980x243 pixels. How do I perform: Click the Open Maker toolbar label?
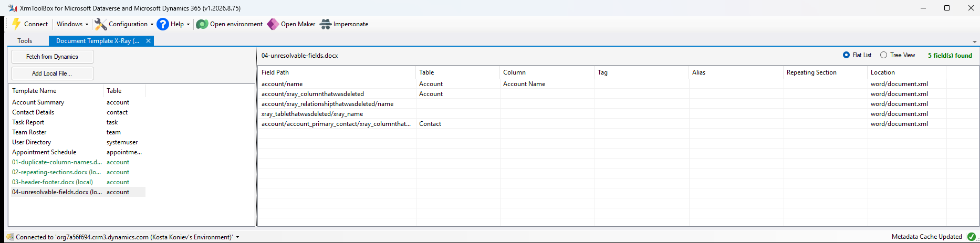pyautogui.click(x=298, y=24)
